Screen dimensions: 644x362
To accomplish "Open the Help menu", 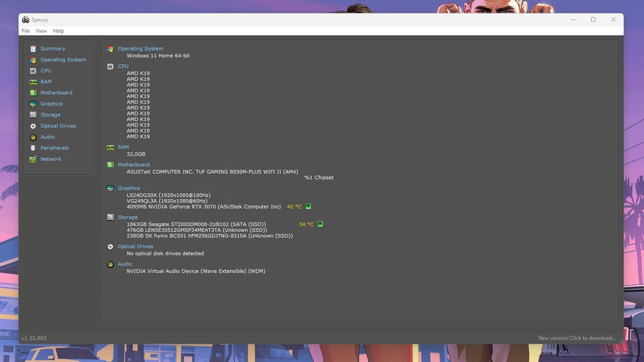I will (x=58, y=31).
